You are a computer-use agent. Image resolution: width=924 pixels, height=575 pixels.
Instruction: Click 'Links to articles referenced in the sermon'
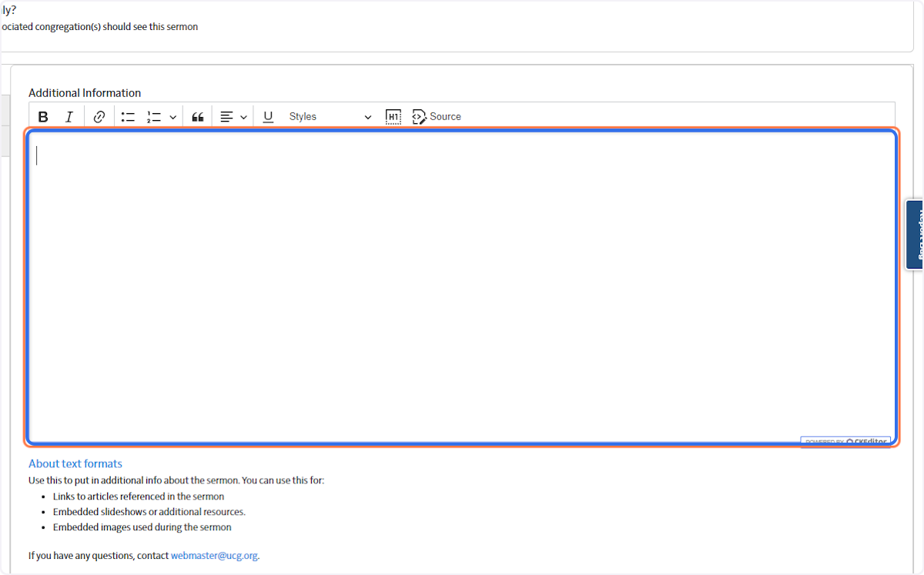[139, 496]
